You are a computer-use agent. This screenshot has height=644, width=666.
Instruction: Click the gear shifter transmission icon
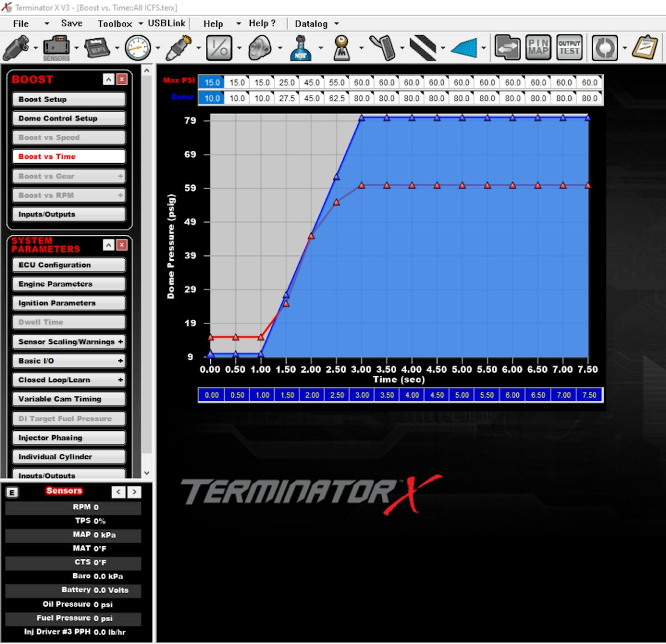341,48
